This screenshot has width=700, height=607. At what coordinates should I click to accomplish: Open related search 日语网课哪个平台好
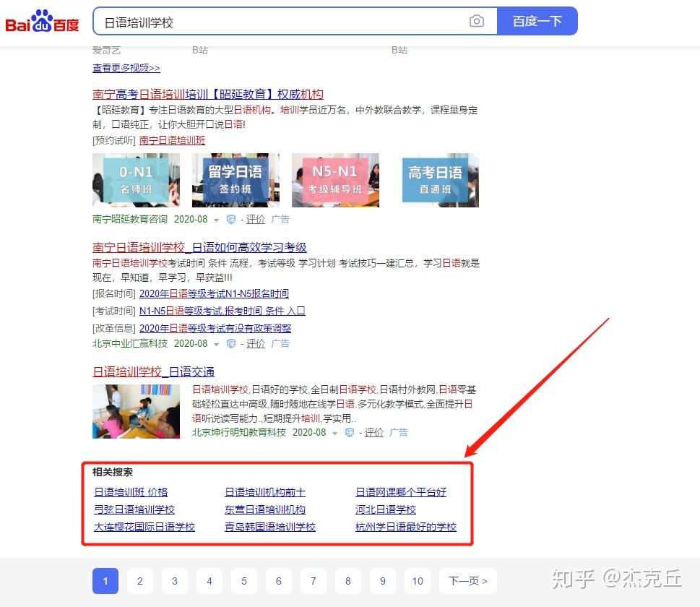coord(401,492)
